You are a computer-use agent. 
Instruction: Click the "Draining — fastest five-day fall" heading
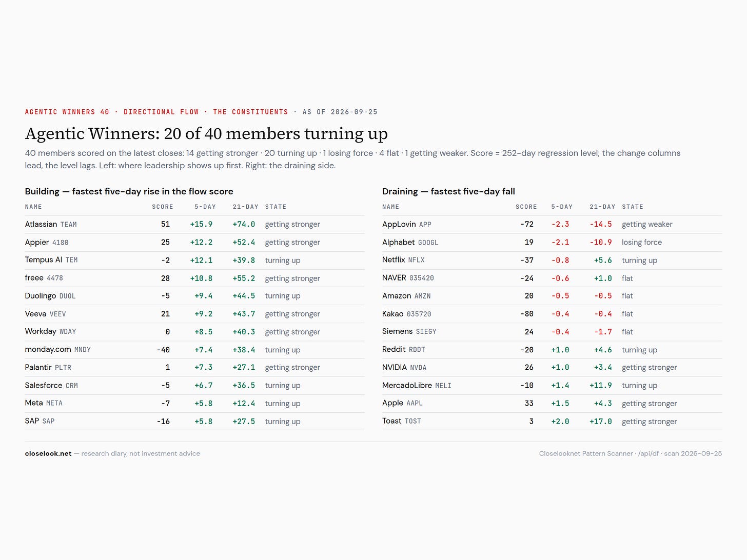(448, 191)
